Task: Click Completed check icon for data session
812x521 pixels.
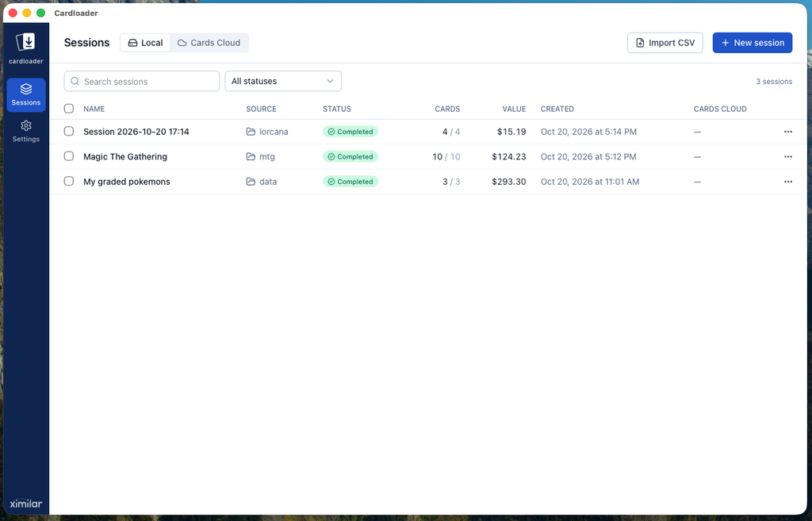Action: [331, 182]
